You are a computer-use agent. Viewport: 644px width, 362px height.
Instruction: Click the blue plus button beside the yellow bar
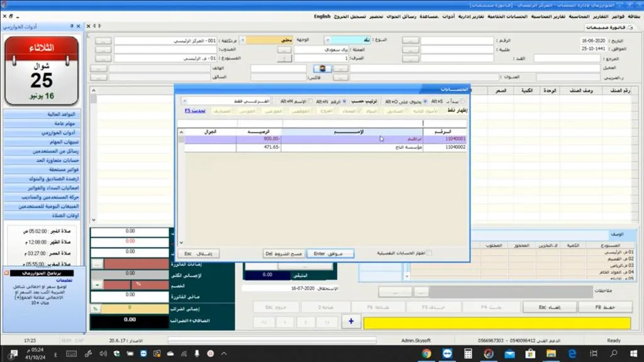[351, 322]
